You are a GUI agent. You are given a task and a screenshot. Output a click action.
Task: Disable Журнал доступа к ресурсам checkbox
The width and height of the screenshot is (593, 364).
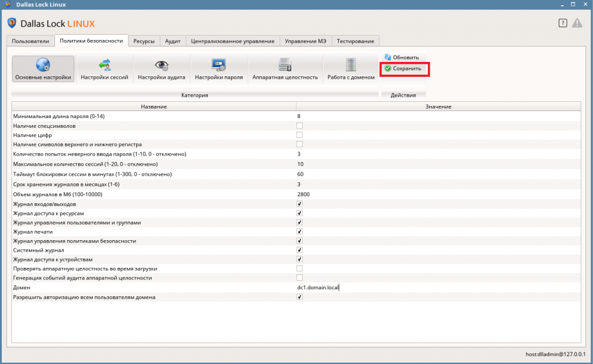coord(299,213)
